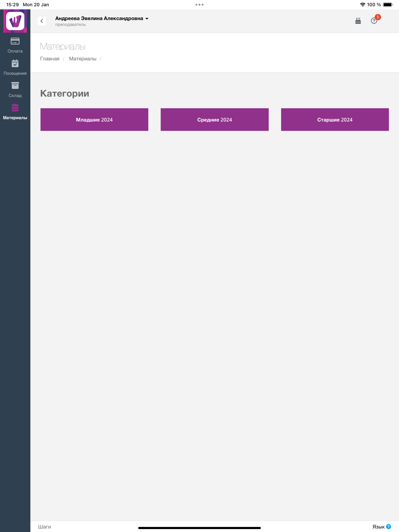Click the back arrow button

pos(42,21)
